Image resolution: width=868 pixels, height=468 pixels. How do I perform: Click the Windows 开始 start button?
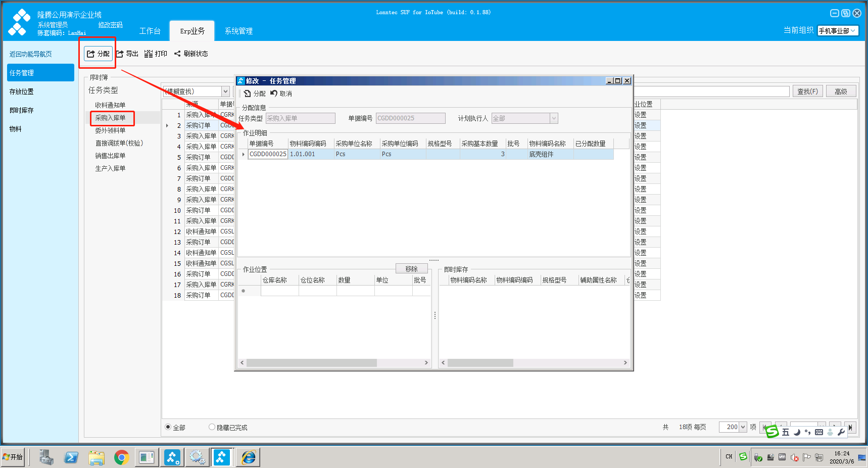(13, 457)
